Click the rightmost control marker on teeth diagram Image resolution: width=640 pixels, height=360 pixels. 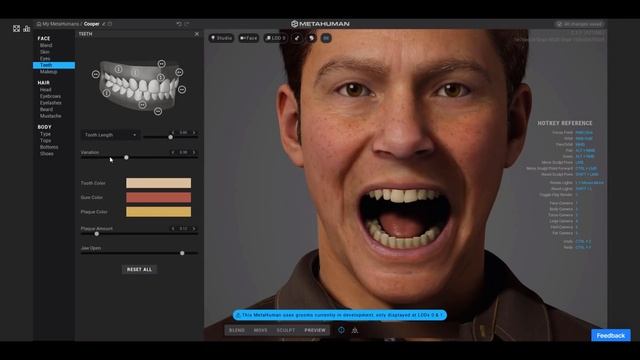[182, 89]
